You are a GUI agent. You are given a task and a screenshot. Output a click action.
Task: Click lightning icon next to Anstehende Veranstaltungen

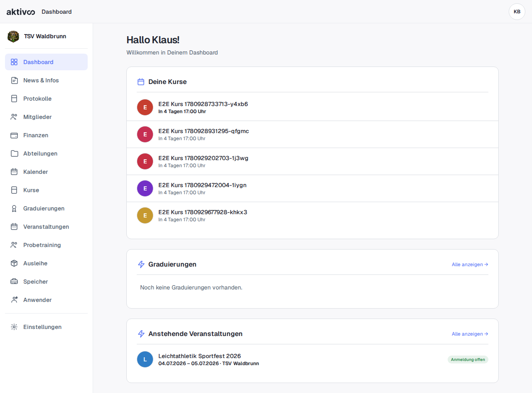point(141,334)
